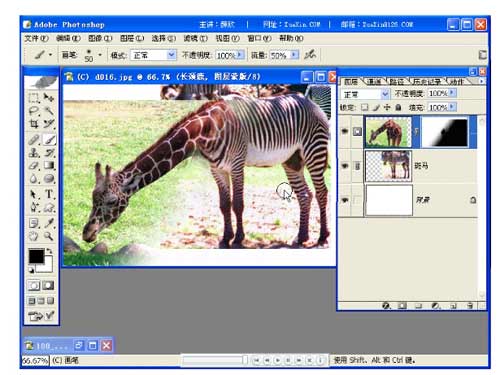Open the file browser icon in options bar
Viewport: 500px width, 375px height.
(482, 55)
